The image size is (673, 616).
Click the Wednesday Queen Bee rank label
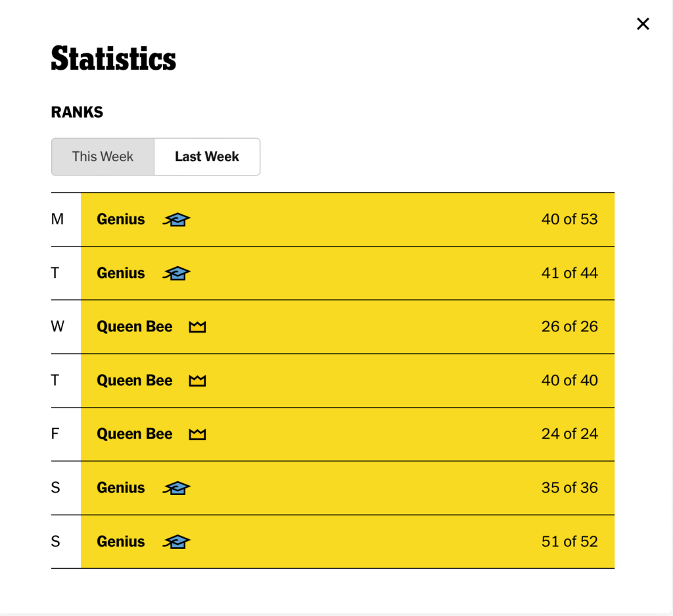click(x=135, y=327)
